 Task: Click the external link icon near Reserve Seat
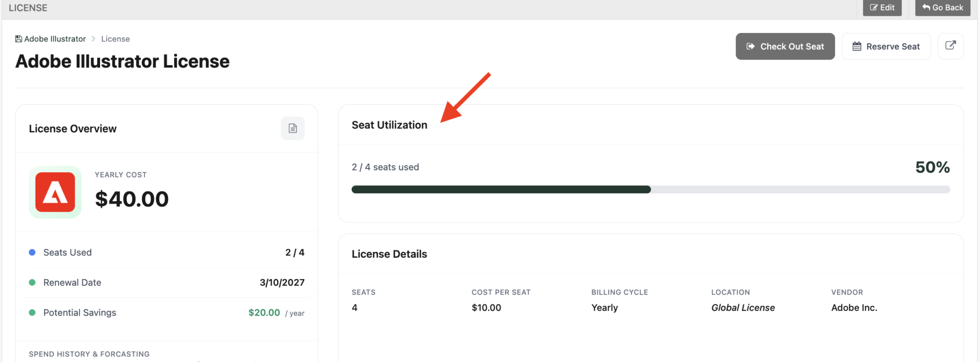pos(950,46)
